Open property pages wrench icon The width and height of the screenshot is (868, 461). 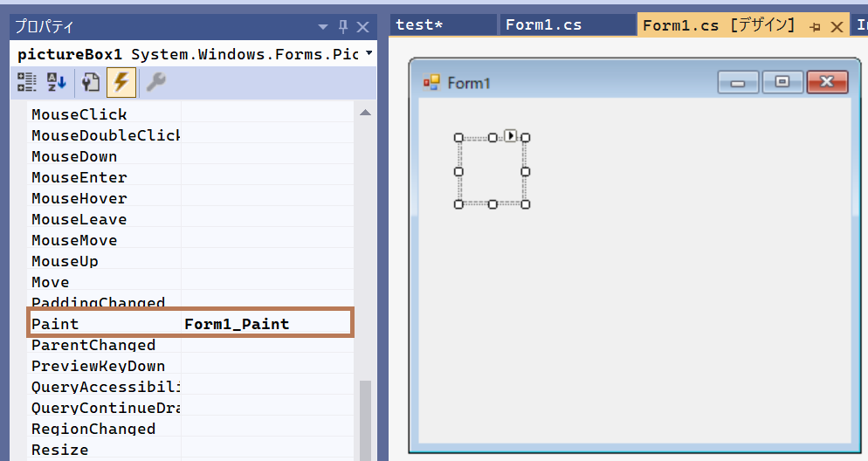155,82
